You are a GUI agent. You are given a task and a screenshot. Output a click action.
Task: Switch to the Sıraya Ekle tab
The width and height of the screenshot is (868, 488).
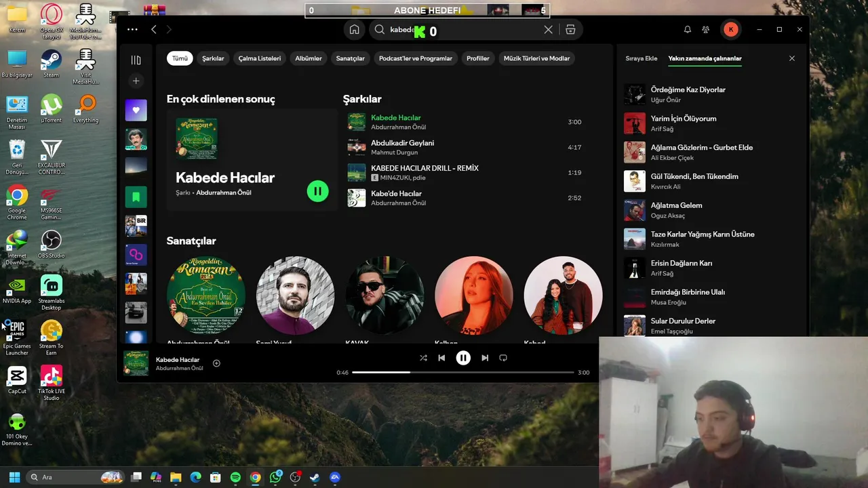coord(642,58)
